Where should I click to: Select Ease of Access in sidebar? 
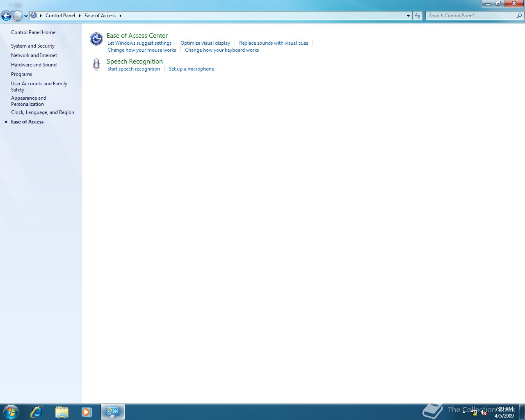click(27, 122)
